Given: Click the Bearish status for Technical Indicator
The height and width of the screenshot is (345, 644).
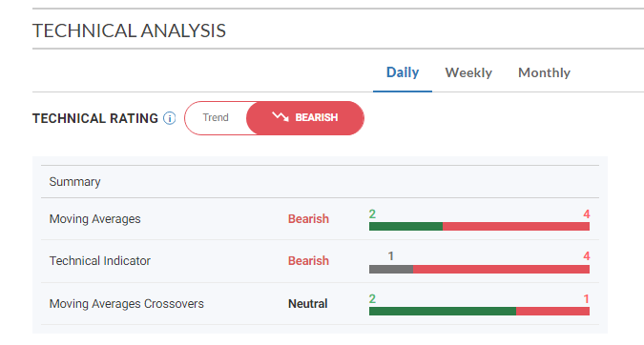Looking at the screenshot, I should pyautogui.click(x=308, y=261).
